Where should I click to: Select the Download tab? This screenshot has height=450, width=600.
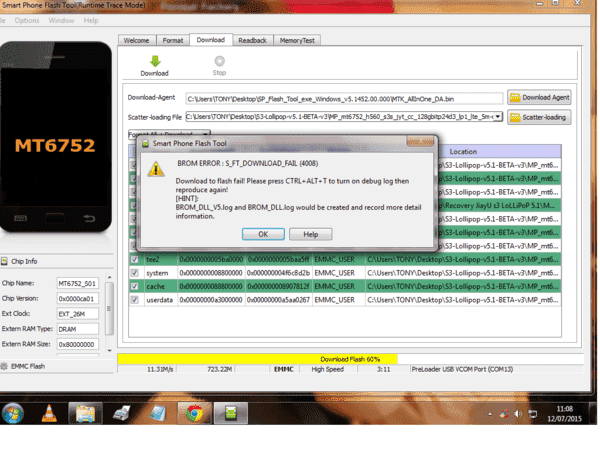210,39
